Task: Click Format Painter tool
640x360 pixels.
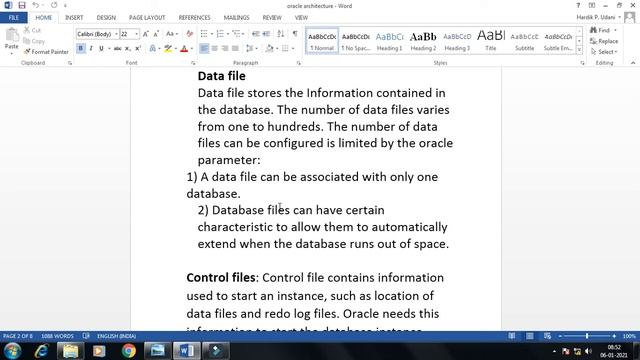Action: click(x=46, y=52)
